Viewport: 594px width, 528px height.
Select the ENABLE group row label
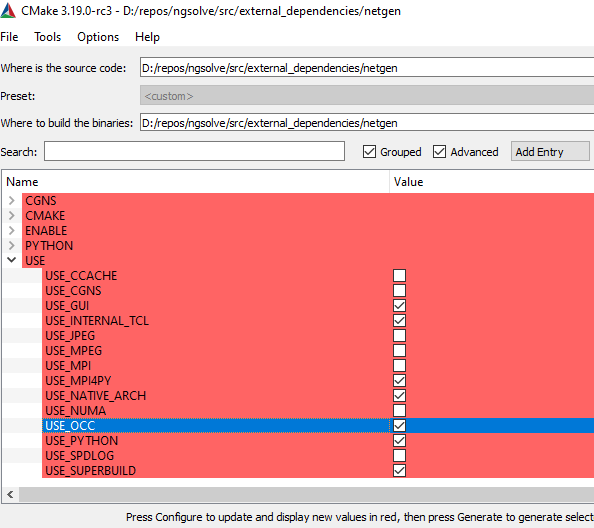tap(46, 230)
